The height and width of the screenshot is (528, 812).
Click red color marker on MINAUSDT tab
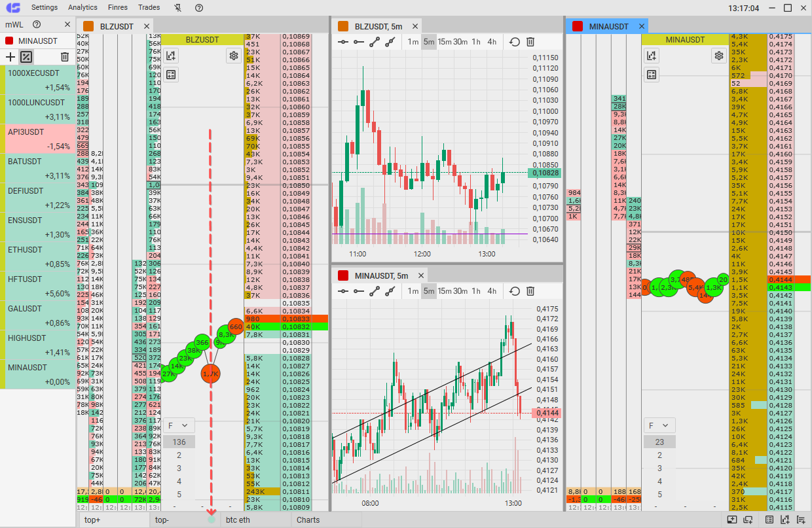pyautogui.click(x=578, y=26)
